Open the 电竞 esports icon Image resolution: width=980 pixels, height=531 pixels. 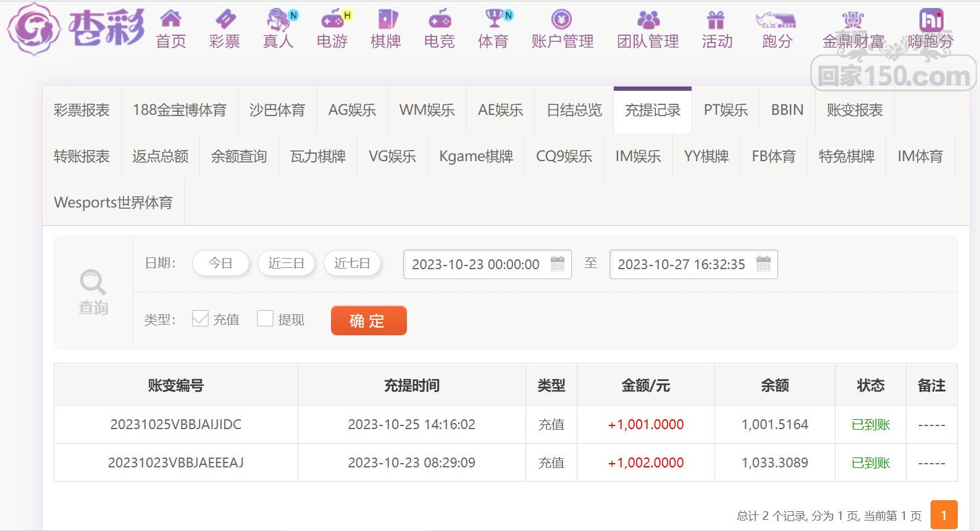(x=440, y=19)
